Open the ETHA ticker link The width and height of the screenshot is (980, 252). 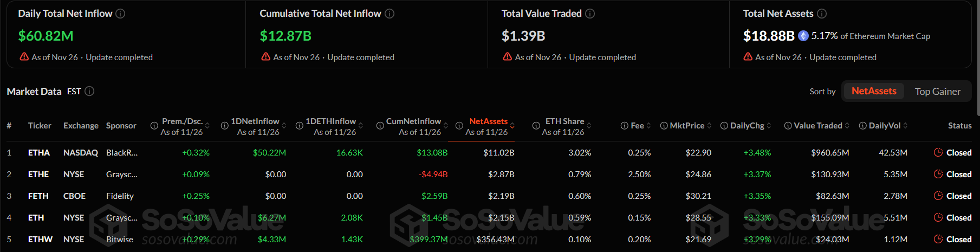point(39,153)
